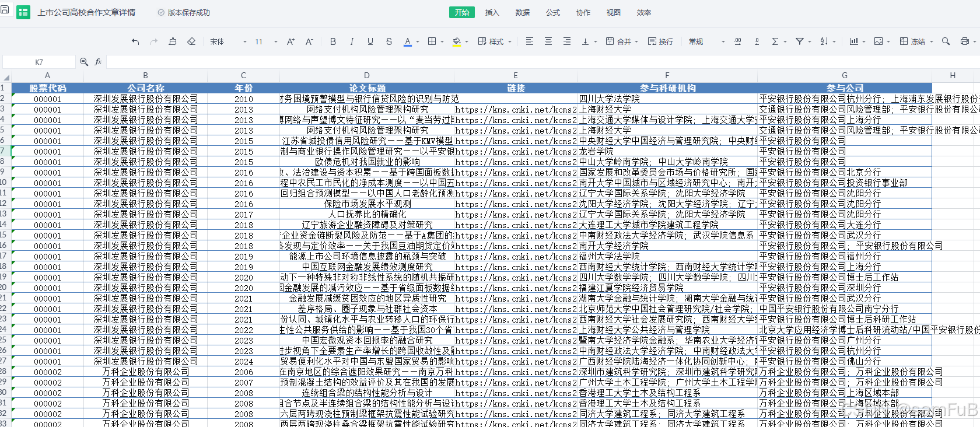Click the 股票代码 header cell
Image resolution: width=980 pixels, height=427 pixels.
pos(48,88)
